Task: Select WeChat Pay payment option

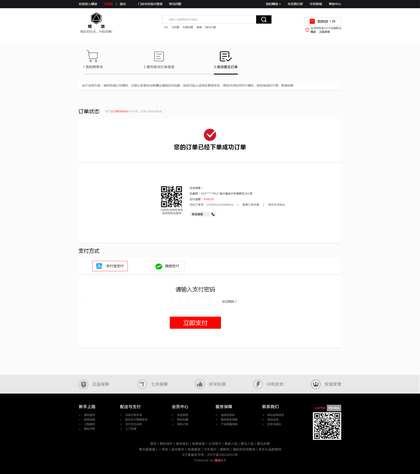Action: tap(167, 266)
